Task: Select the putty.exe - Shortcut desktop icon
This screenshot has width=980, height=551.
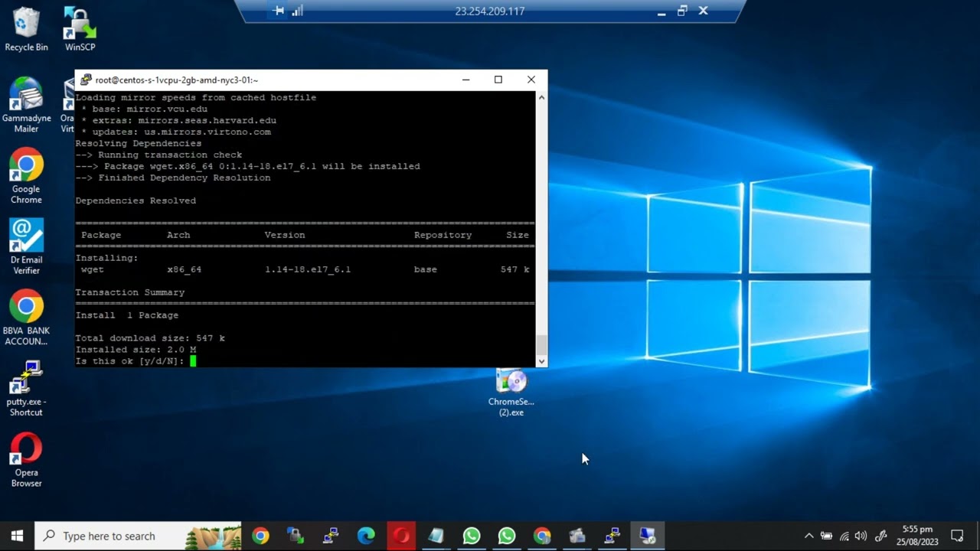Action: point(26,389)
